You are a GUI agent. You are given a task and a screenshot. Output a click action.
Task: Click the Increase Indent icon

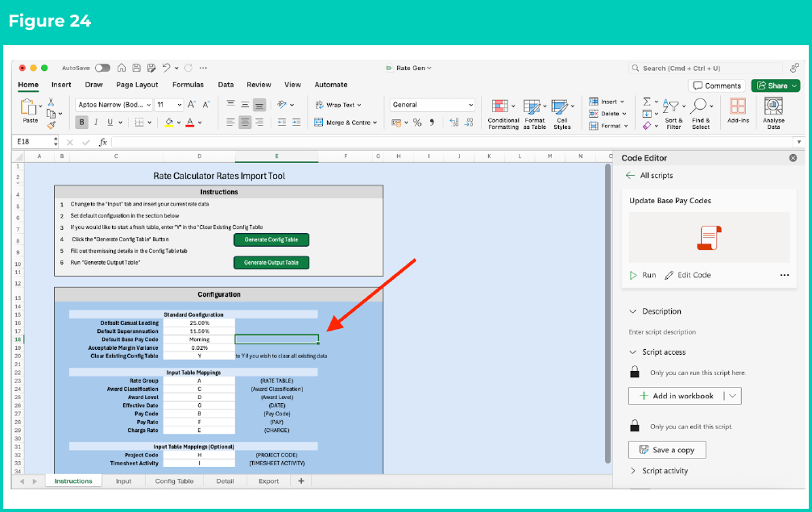296,123
